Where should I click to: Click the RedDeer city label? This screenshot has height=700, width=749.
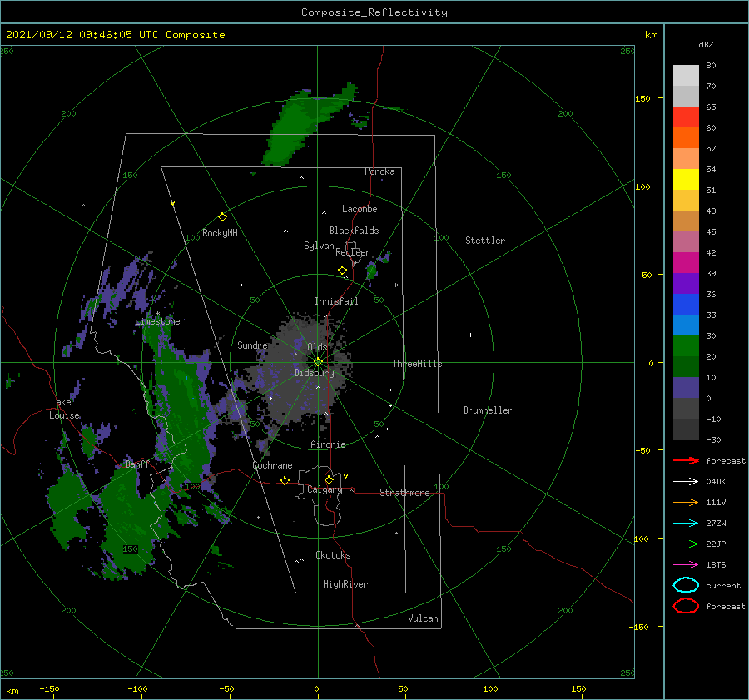click(x=353, y=252)
